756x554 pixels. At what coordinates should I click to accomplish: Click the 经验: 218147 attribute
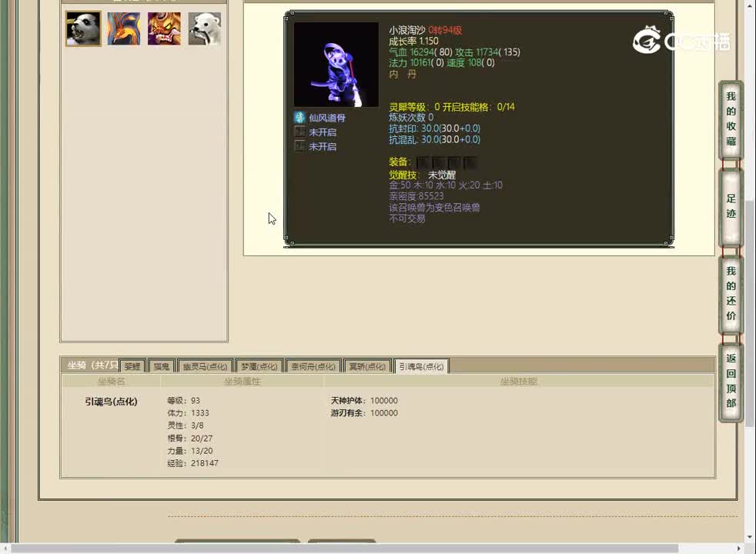coord(192,463)
